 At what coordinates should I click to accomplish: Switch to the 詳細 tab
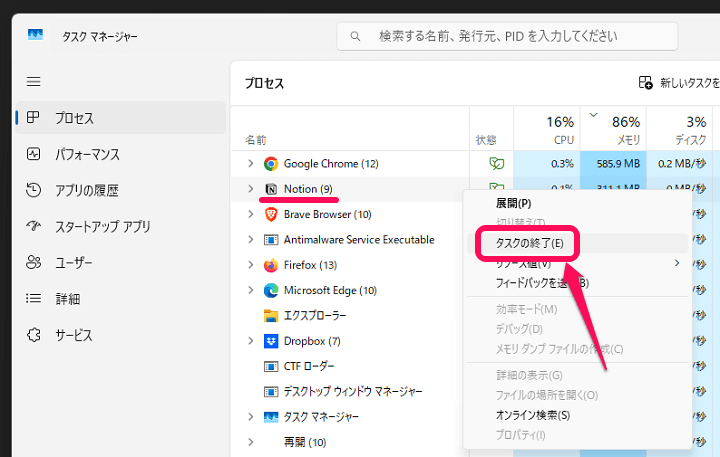click(x=120, y=299)
